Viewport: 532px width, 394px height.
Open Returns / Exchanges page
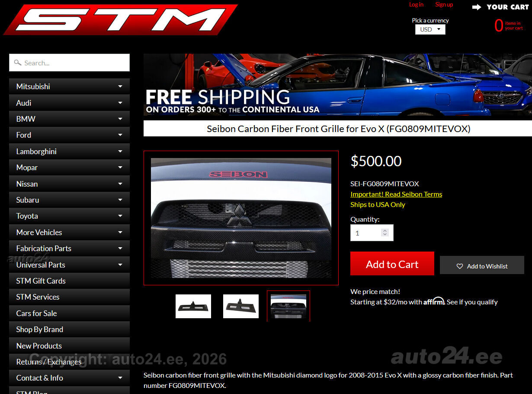[x=69, y=362]
